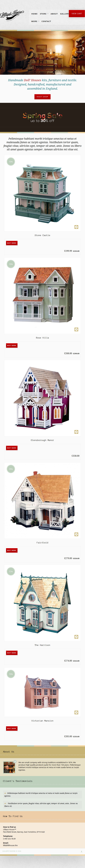Enlarge The Harrison image via magnifier icon
The width and height of the screenshot is (85, 868).
76,637
